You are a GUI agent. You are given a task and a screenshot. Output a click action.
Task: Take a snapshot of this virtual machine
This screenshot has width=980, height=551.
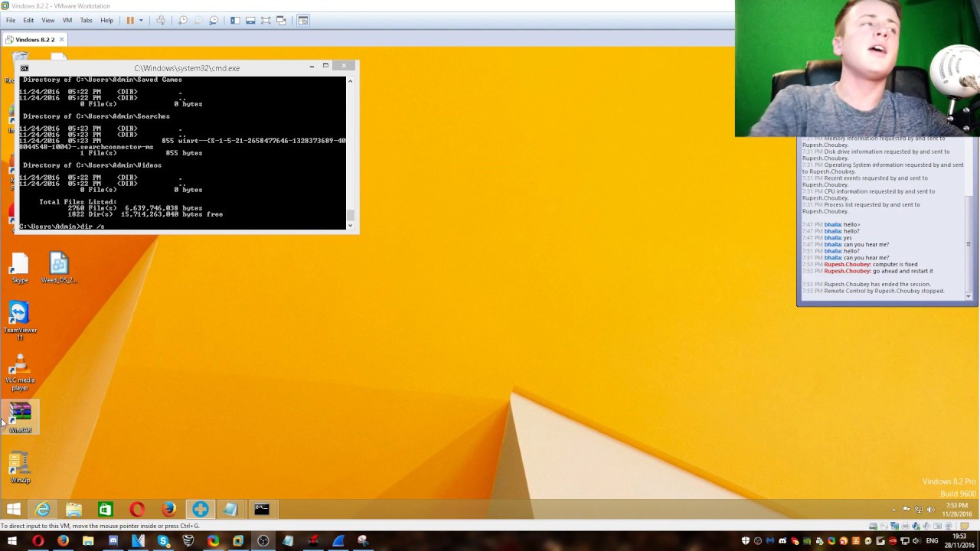tap(183, 21)
